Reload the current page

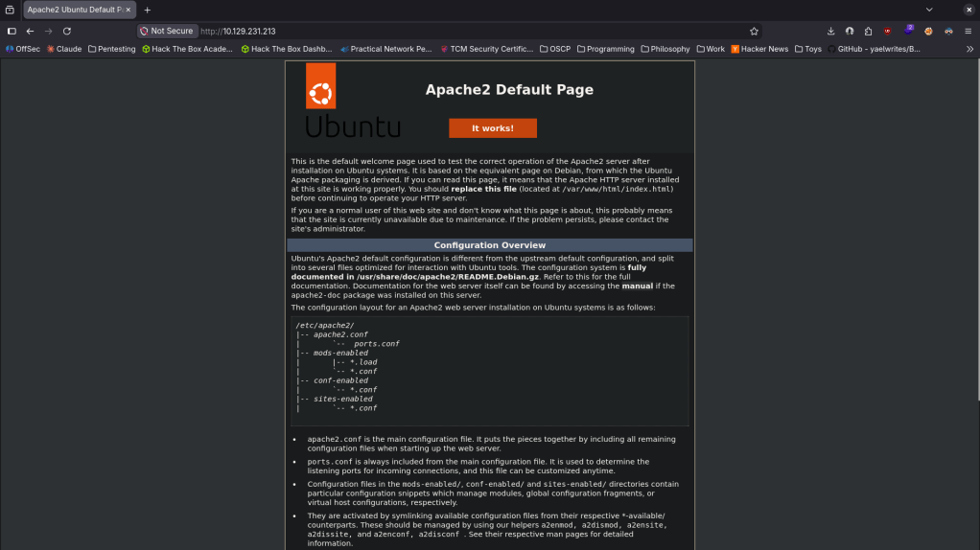[x=67, y=31]
